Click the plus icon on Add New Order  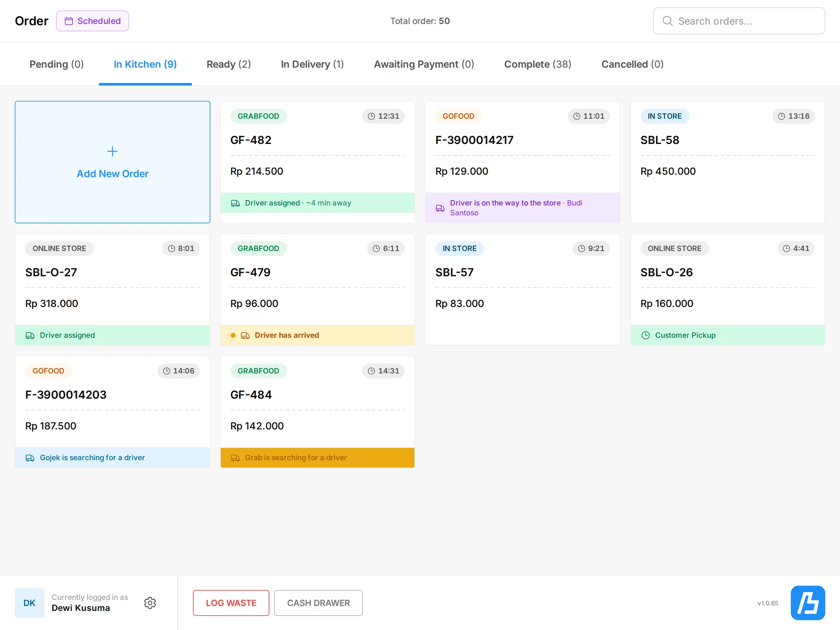(x=112, y=151)
